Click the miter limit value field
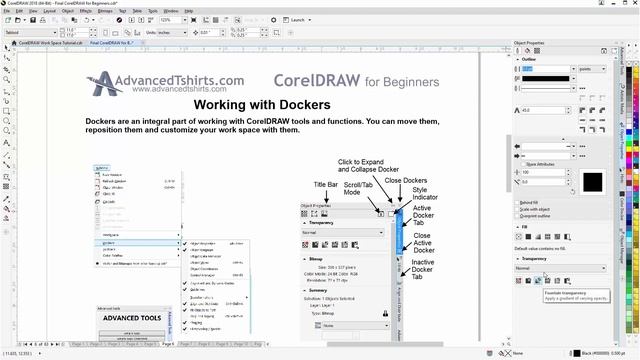This screenshot has height=360, width=640. [x=543, y=110]
